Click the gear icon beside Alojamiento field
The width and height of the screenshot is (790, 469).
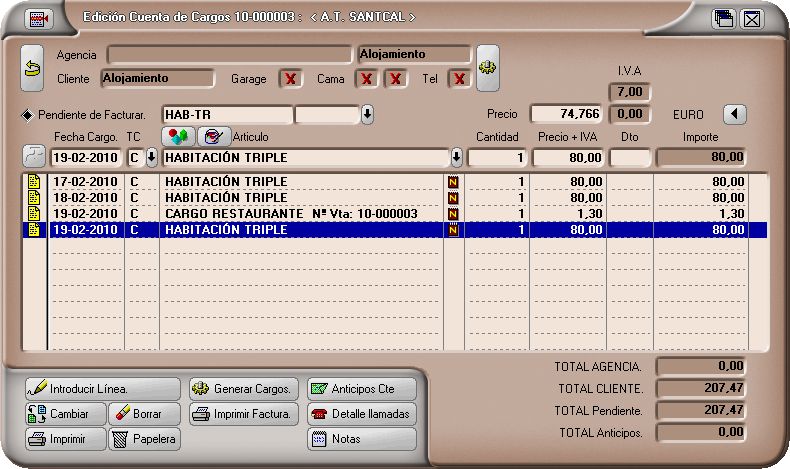[487, 66]
